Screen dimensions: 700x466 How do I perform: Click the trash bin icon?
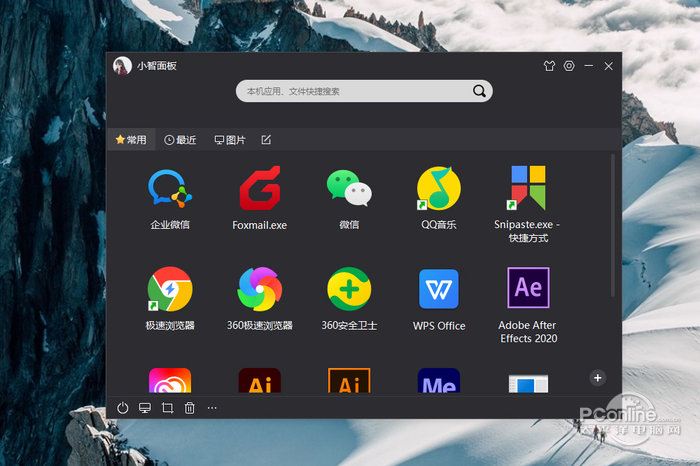(x=190, y=408)
